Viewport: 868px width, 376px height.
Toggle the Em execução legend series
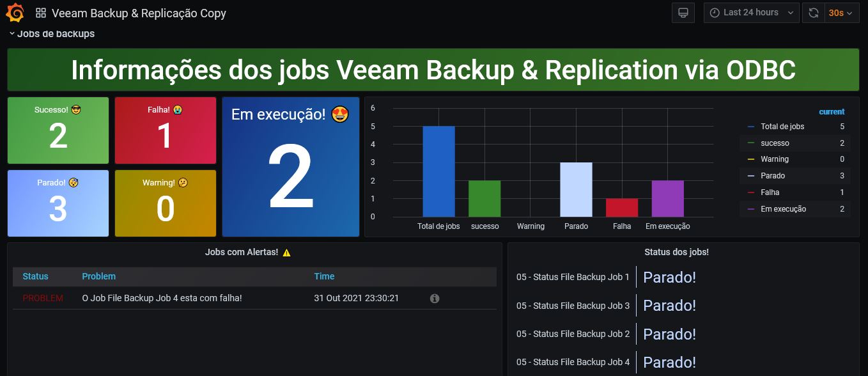point(783,209)
